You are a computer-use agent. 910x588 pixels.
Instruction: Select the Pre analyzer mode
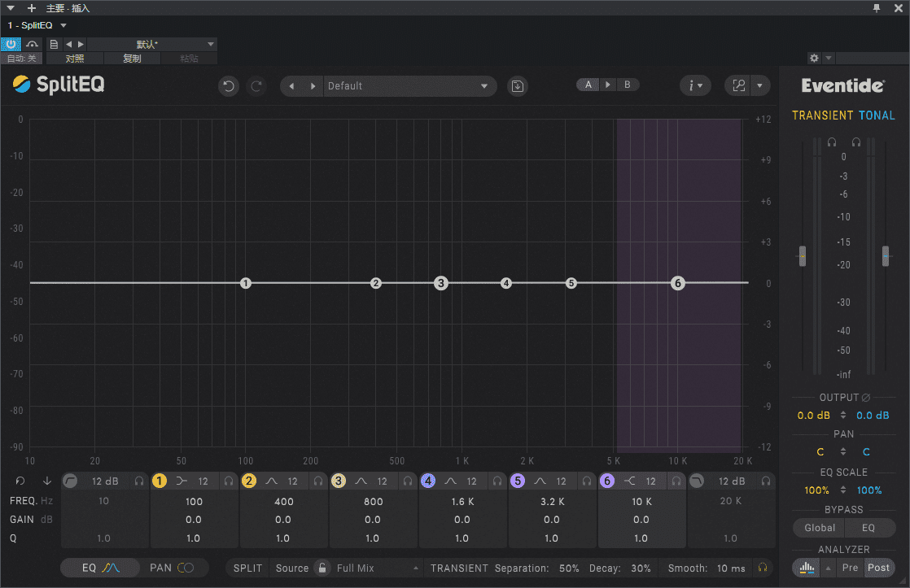(851, 568)
